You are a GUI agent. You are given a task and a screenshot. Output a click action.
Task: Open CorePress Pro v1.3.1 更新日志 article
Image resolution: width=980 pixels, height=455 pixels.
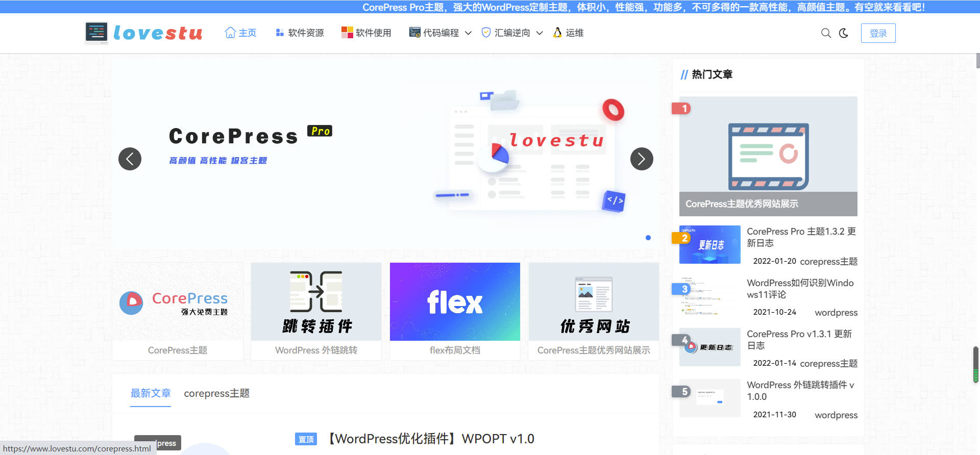[799, 340]
